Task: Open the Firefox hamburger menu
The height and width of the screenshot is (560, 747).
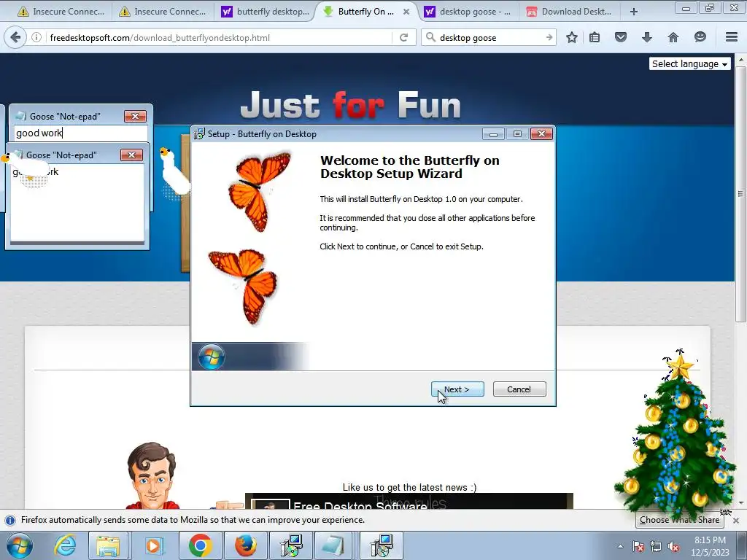Action: tap(731, 37)
